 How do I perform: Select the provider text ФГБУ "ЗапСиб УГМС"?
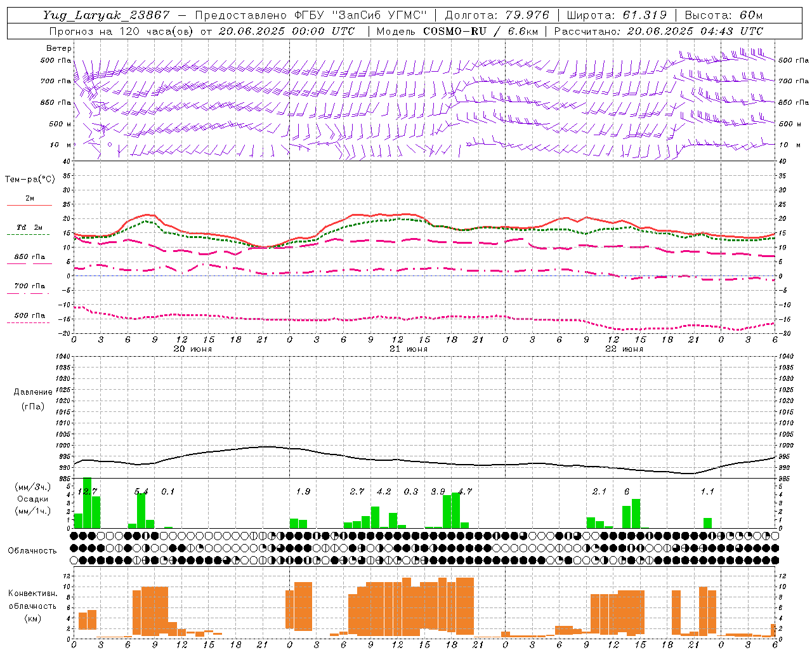pos(360,16)
